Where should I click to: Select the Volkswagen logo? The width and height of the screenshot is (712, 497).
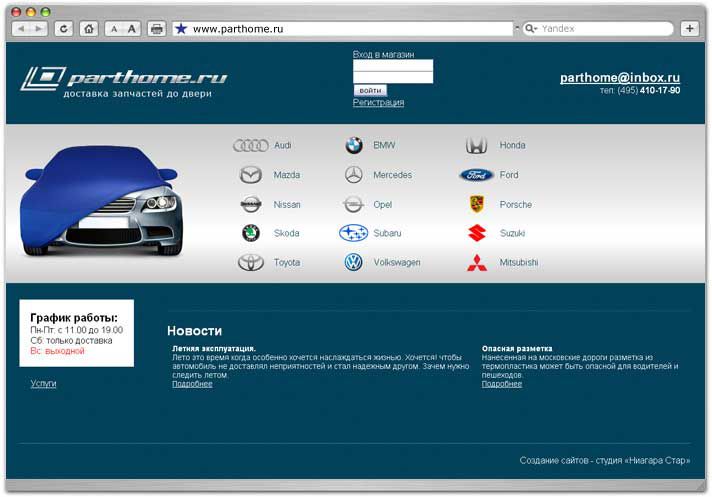pyautogui.click(x=353, y=262)
